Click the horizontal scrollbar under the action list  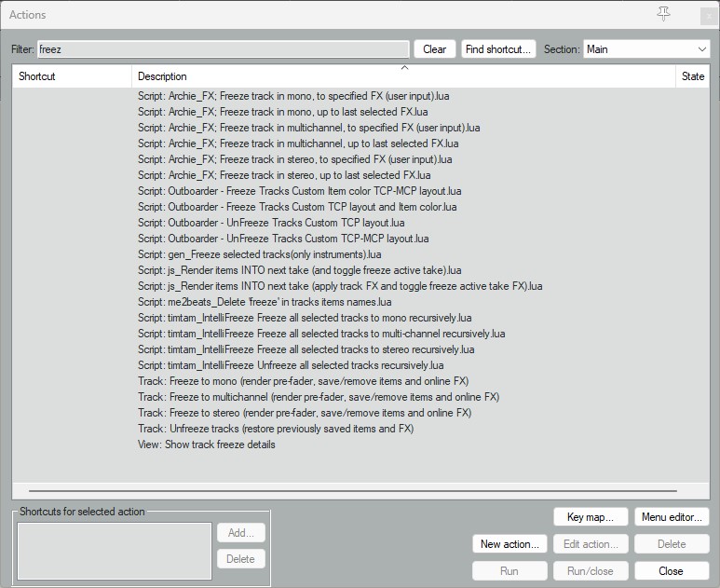353,490
